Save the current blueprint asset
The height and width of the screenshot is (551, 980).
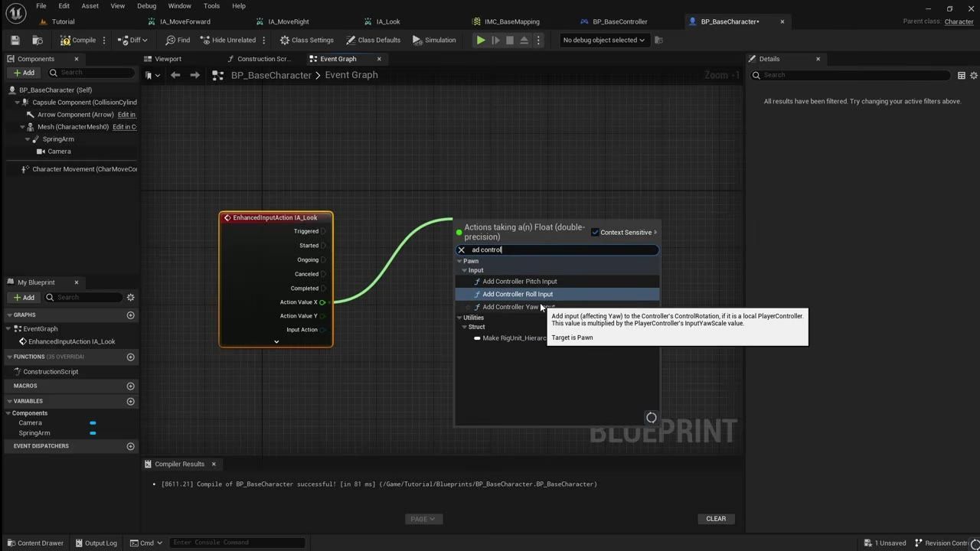tap(15, 40)
